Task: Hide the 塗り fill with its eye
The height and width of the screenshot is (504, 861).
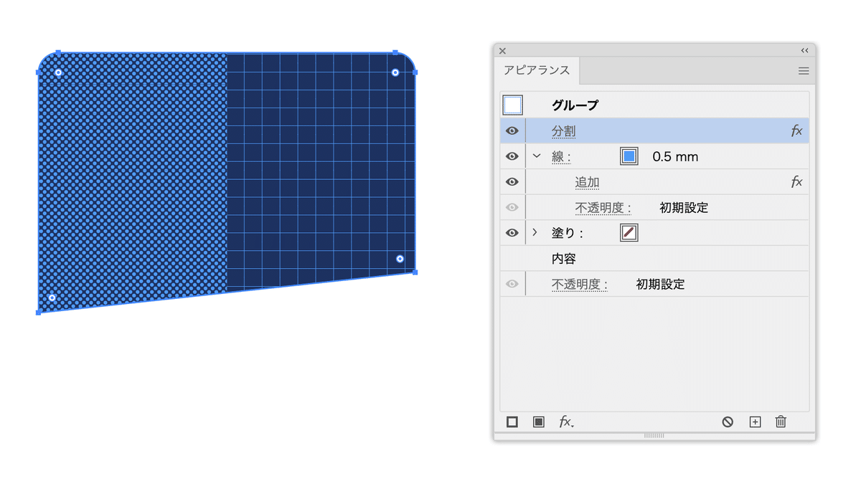Action: click(512, 233)
